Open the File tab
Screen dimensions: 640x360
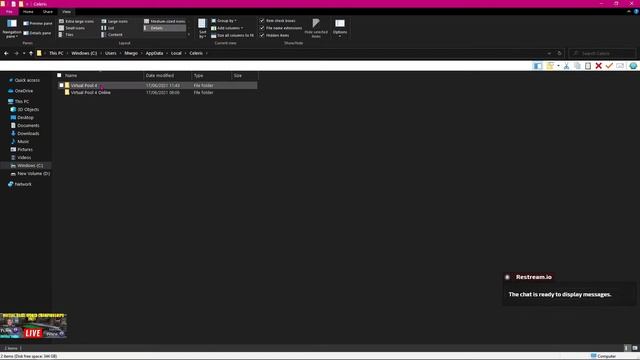(x=9, y=12)
